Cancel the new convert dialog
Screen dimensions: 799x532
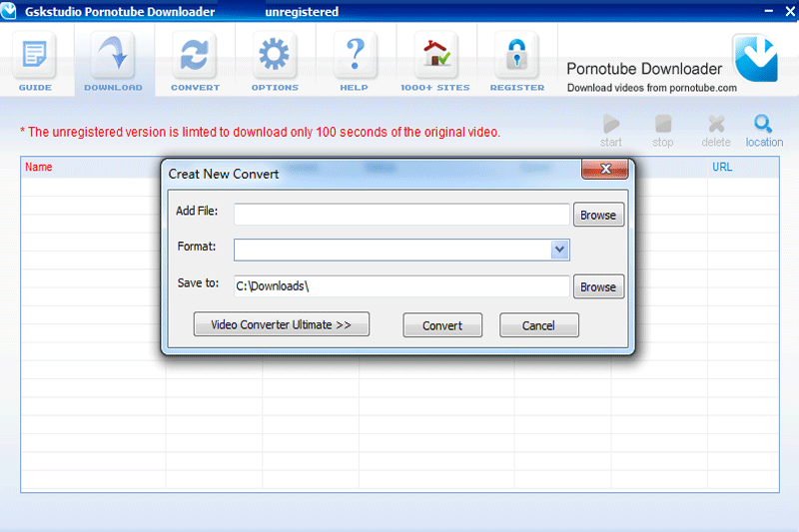(538, 325)
